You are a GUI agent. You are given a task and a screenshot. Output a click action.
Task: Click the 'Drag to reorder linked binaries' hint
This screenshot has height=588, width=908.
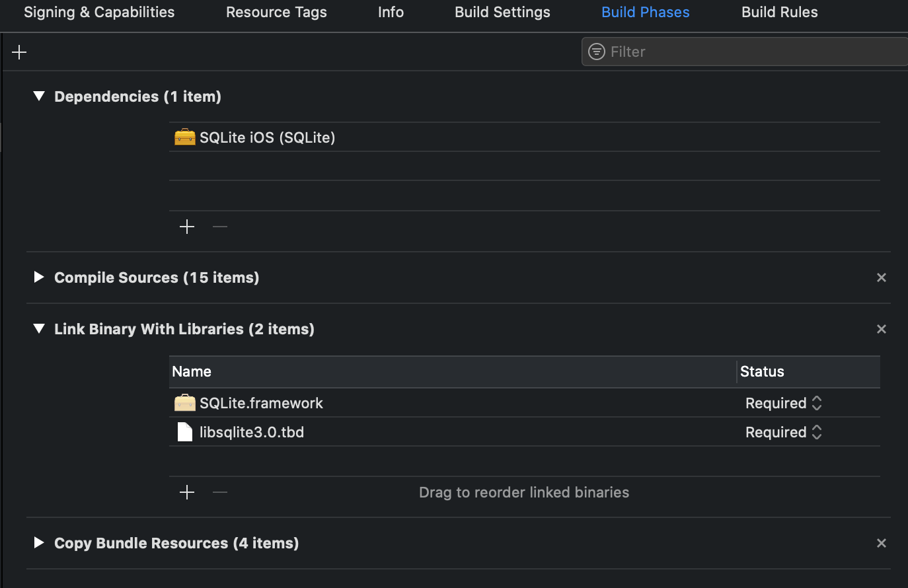(x=524, y=492)
